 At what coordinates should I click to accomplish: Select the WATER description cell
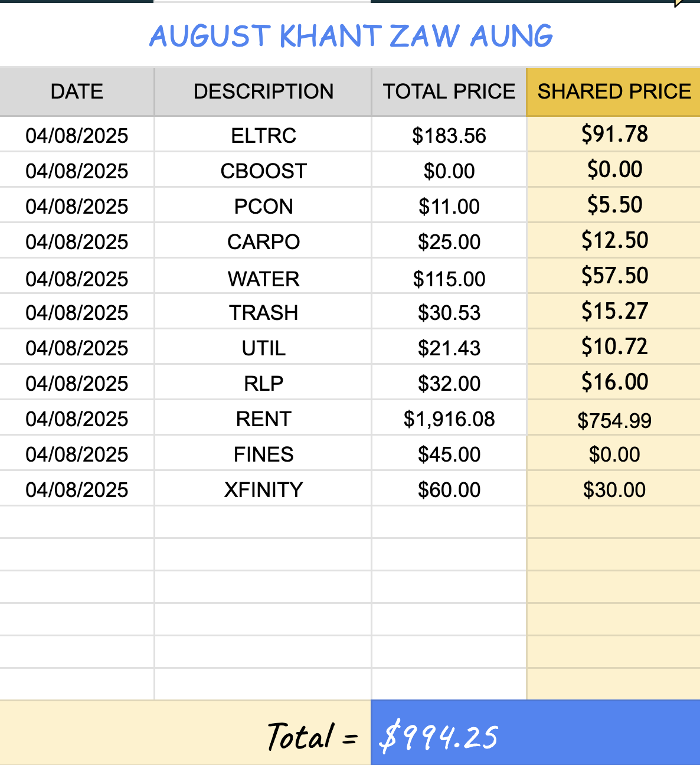point(263,277)
